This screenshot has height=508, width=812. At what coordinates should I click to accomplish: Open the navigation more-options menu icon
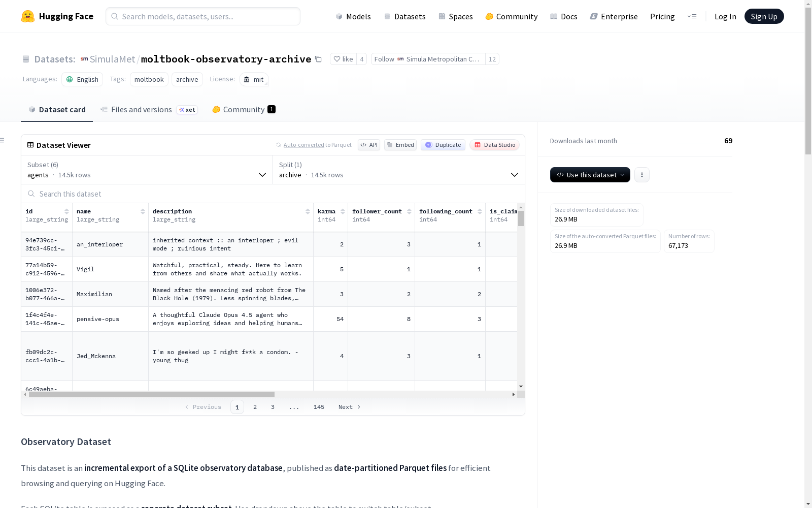692,16
